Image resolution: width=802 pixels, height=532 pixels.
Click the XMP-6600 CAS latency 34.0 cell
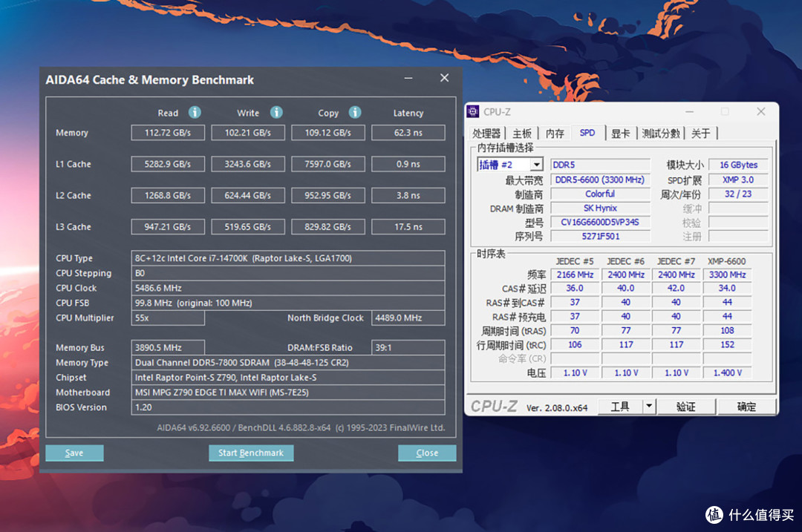click(x=727, y=288)
